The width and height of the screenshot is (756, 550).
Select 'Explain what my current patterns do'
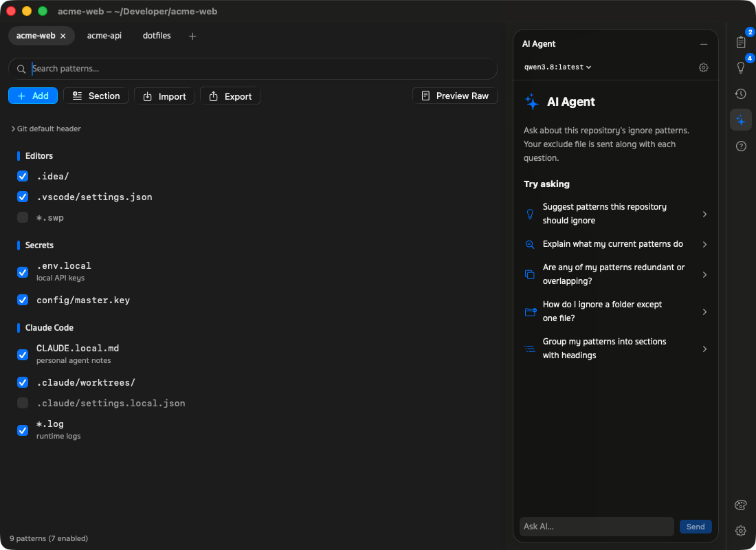[616, 244]
